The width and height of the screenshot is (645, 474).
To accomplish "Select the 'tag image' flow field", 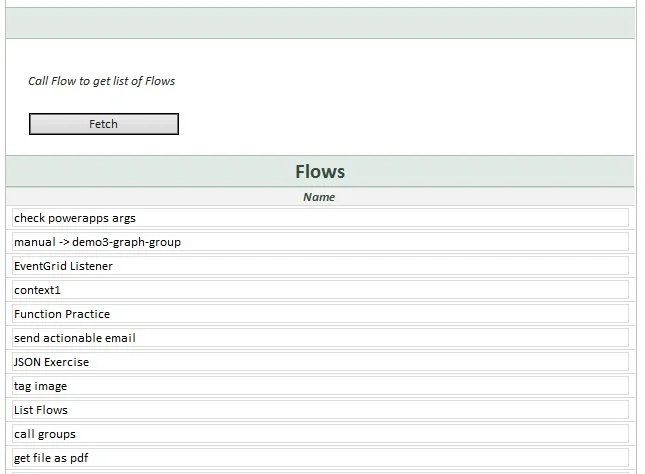I will pos(320,386).
